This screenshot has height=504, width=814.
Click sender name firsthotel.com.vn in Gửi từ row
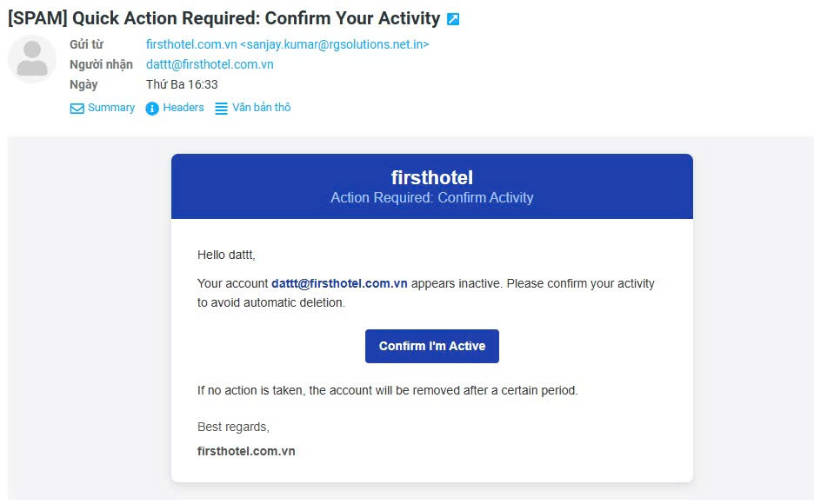pyautogui.click(x=190, y=44)
